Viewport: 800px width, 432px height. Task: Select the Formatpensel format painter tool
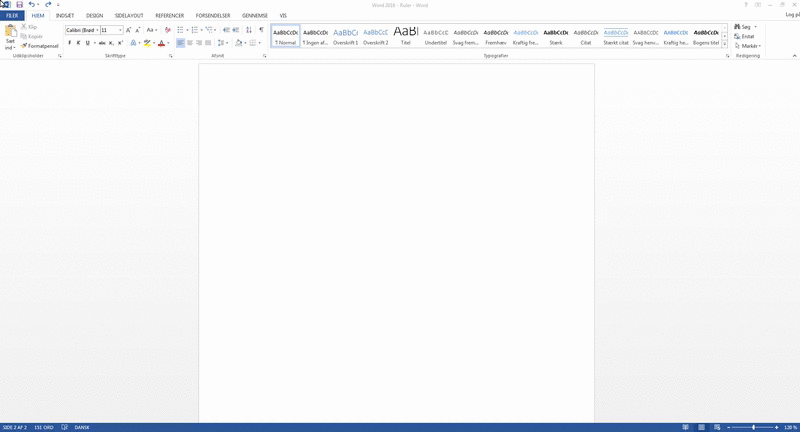point(40,46)
